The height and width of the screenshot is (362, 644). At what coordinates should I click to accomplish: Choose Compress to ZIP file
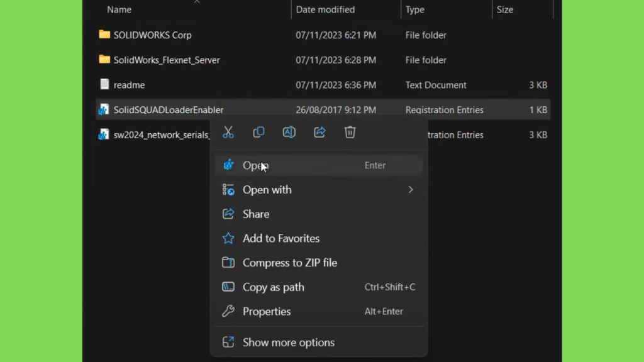319,262
